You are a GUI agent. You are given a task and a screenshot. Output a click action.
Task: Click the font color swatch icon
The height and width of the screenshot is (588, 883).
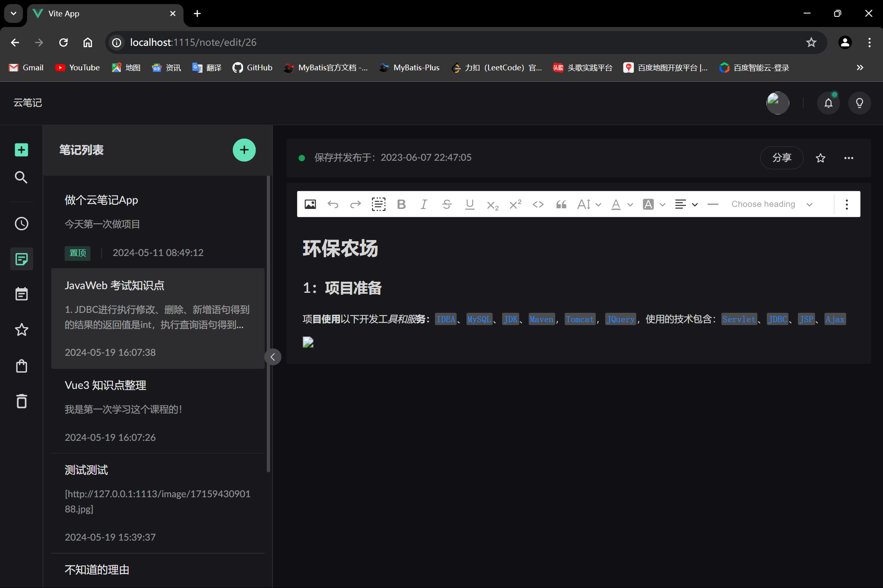point(617,204)
